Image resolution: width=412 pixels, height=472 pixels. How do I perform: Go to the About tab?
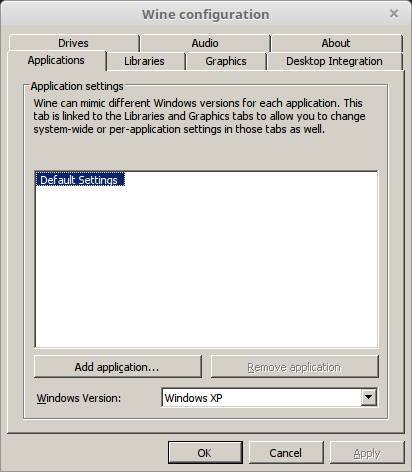(x=336, y=43)
